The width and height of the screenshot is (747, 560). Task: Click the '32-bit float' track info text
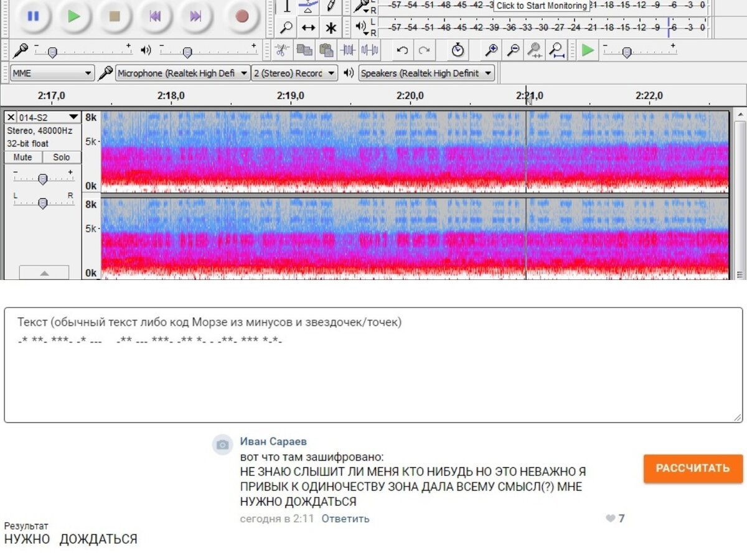point(27,144)
